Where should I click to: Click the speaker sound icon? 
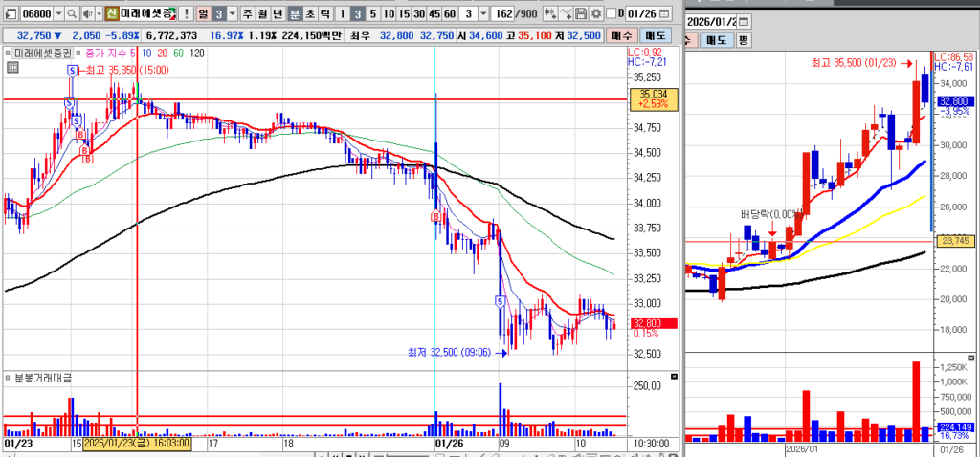click(87, 14)
